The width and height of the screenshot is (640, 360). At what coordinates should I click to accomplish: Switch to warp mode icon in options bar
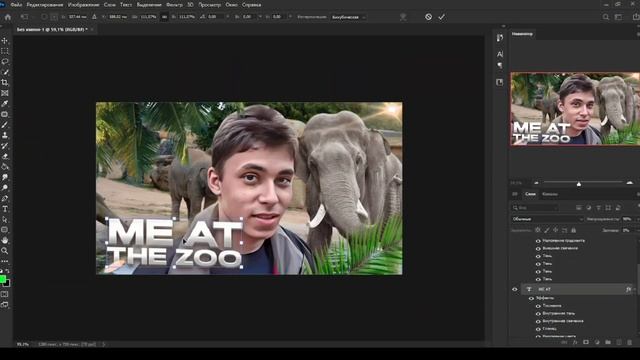[403, 17]
